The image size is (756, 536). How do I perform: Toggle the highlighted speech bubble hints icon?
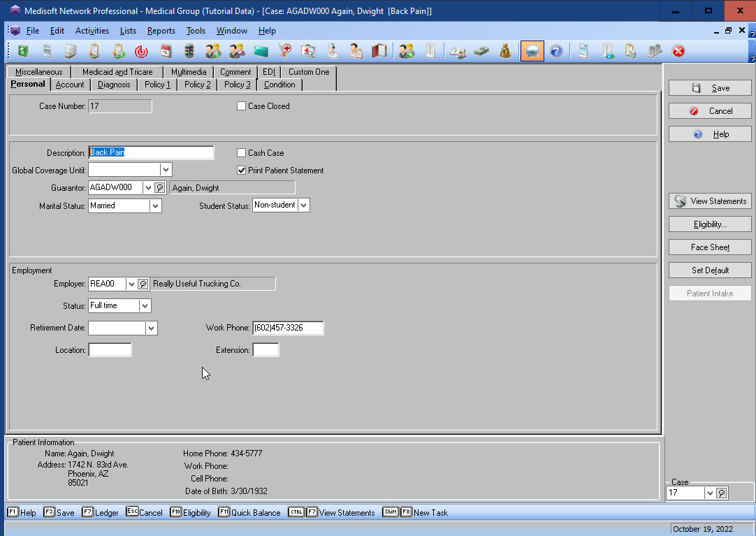click(x=532, y=51)
